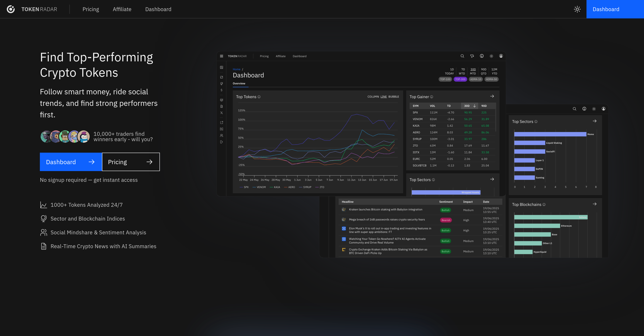Toggle light theme with the sun icon

click(491, 56)
